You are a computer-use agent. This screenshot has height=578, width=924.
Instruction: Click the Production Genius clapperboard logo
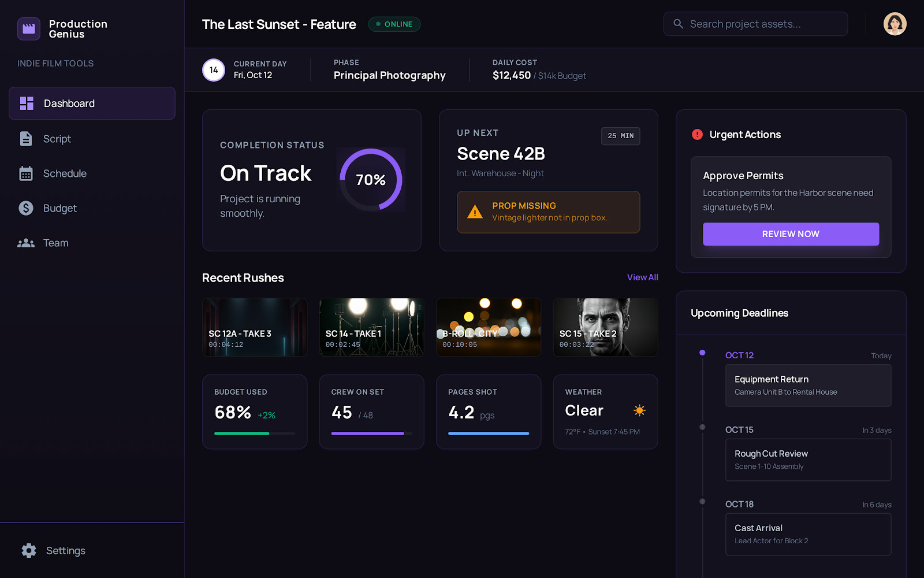point(28,28)
